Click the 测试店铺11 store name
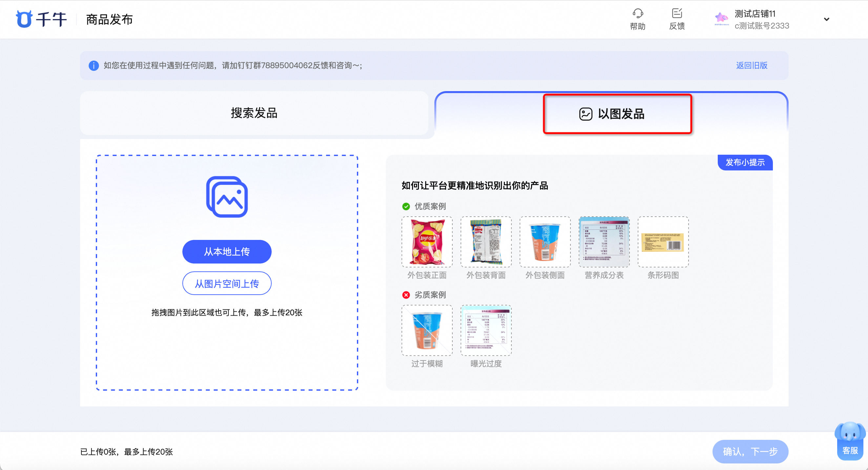 tap(755, 13)
